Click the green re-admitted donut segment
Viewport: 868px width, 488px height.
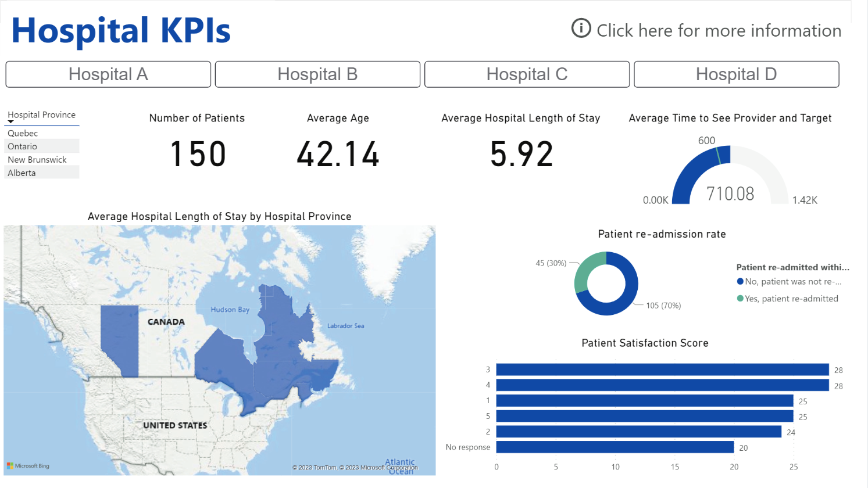[x=586, y=271]
